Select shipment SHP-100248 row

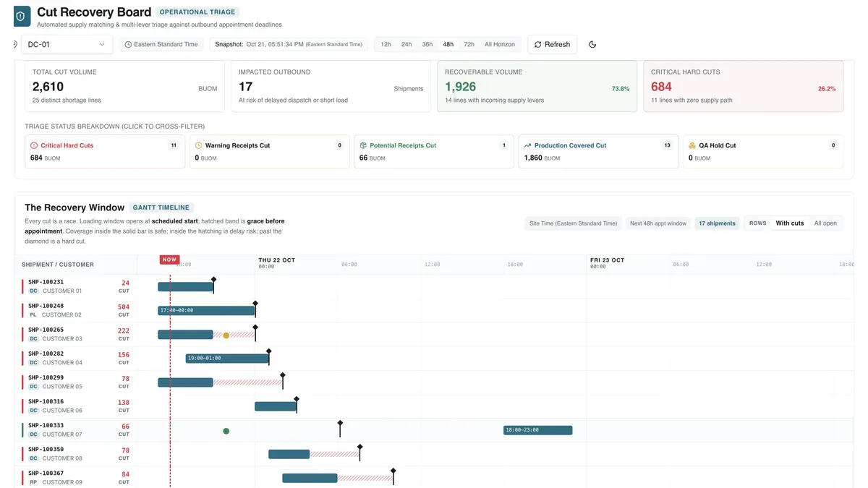(434, 310)
